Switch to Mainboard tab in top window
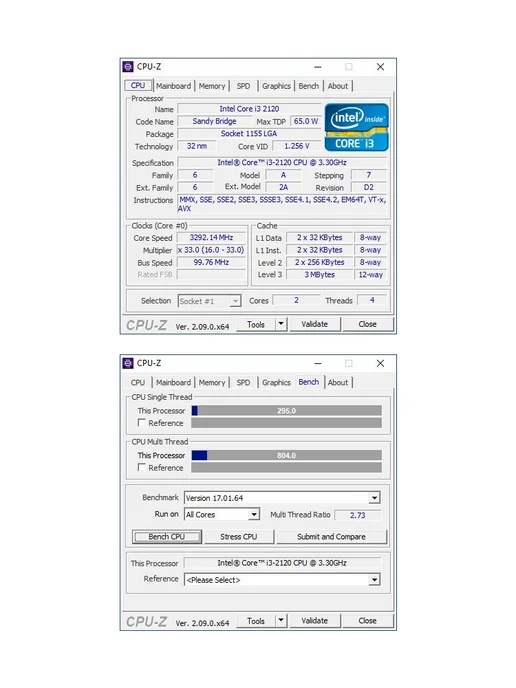The image size is (516, 688). coord(174,86)
